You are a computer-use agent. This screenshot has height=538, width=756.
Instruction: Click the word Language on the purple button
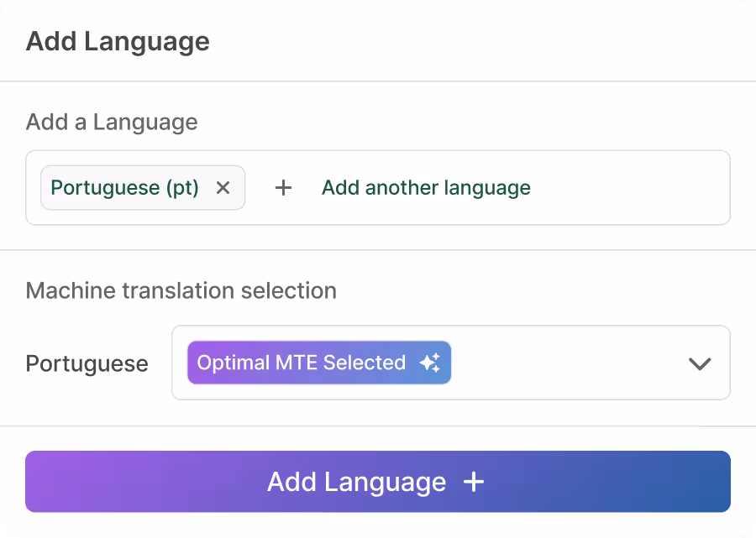coord(386,483)
